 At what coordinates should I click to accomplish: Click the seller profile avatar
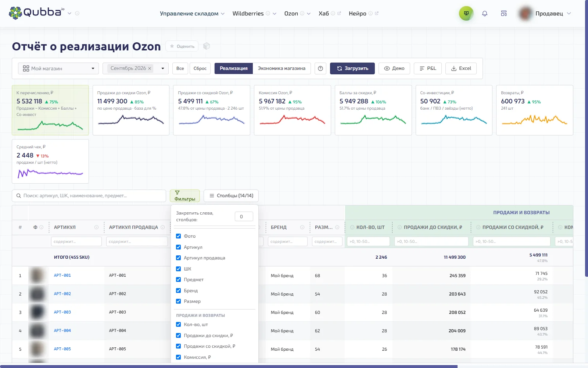[525, 14]
